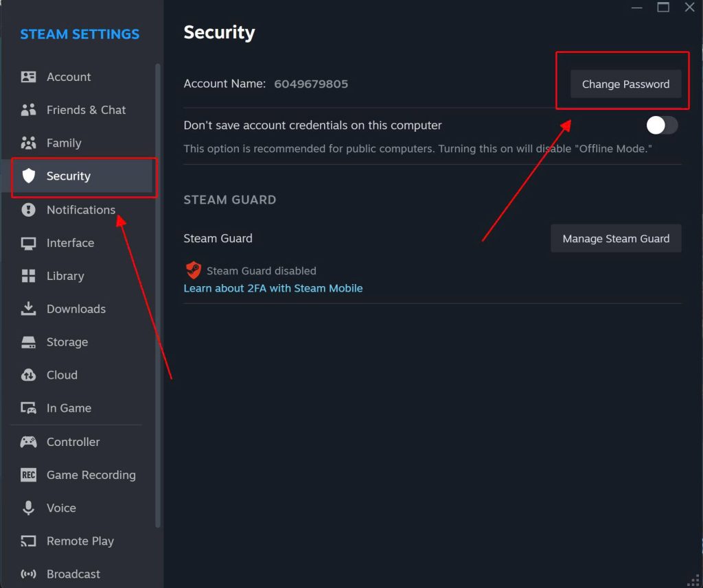Minimize the Steam Settings window
Image resolution: width=703 pixels, height=588 pixels.
[x=636, y=7]
